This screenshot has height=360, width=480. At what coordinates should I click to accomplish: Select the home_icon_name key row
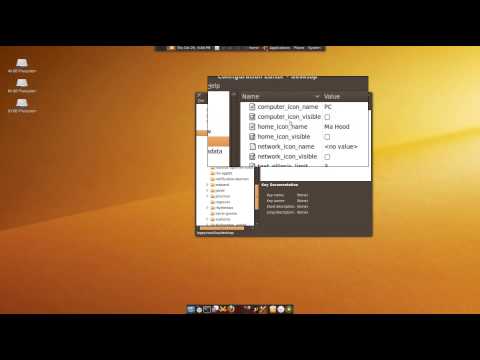point(304,127)
